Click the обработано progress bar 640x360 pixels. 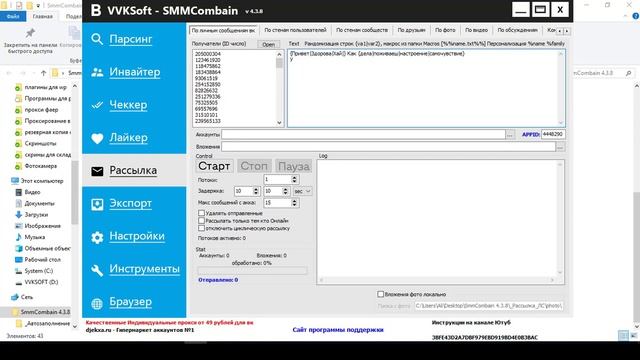pos(252,271)
